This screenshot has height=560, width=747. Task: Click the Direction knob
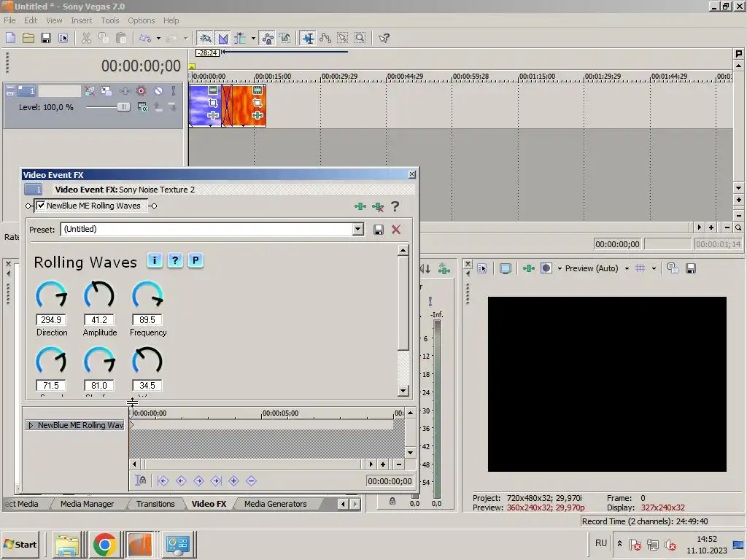pyautogui.click(x=52, y=295)
